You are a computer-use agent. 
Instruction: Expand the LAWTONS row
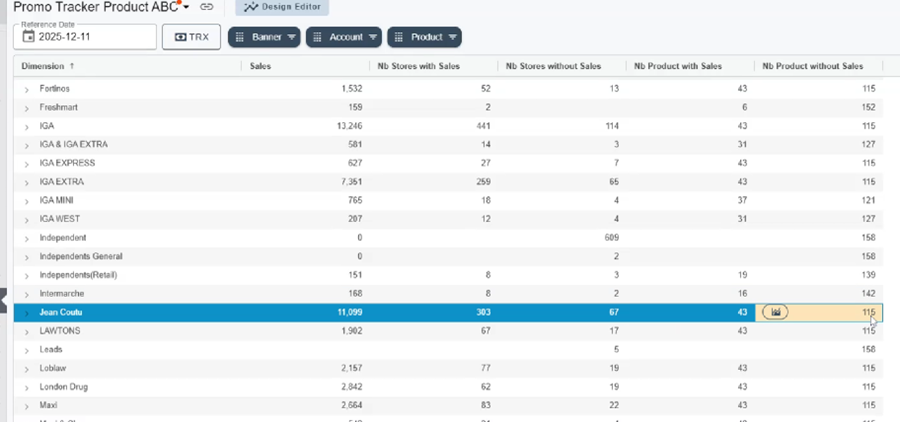(26, 332)
